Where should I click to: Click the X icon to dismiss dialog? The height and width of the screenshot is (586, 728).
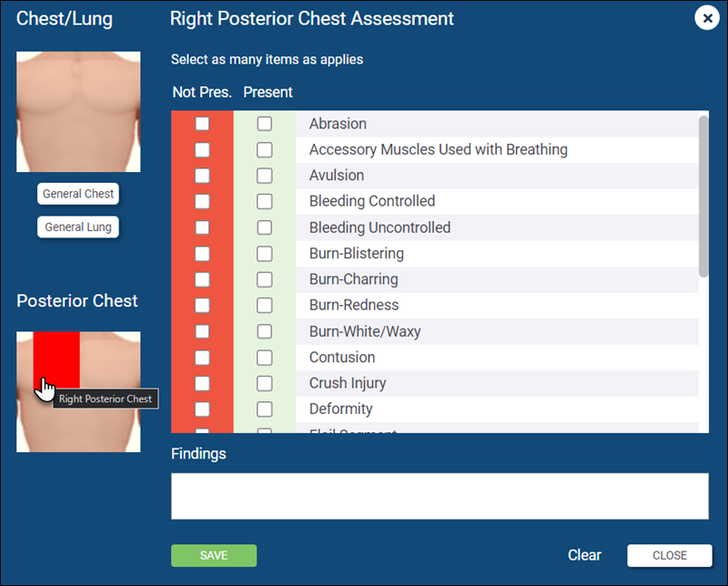pos(707,18)
